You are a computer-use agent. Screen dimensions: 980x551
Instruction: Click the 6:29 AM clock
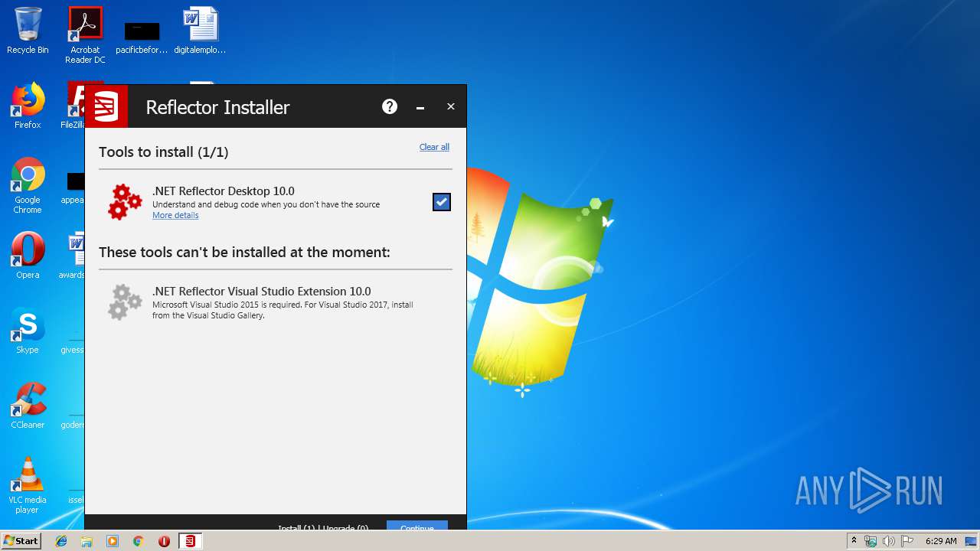pos(941,541)
